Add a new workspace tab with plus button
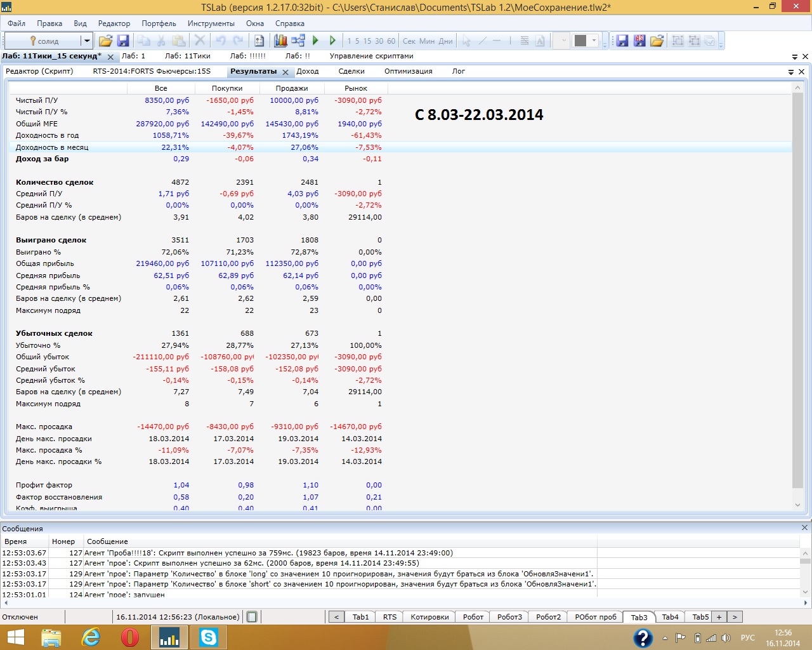The height and width of the screenshot is (650, 812). tap(719, 617)
